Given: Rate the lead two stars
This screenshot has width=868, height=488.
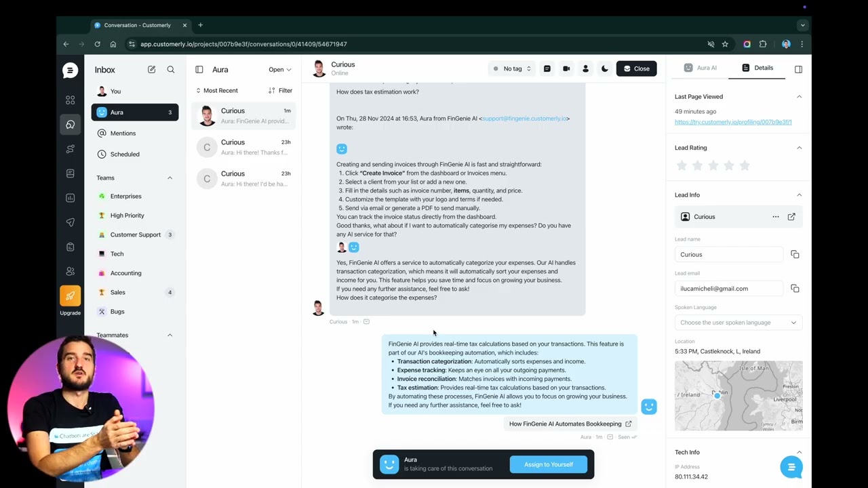Looking at the screenshot, I should click(697, 165).
